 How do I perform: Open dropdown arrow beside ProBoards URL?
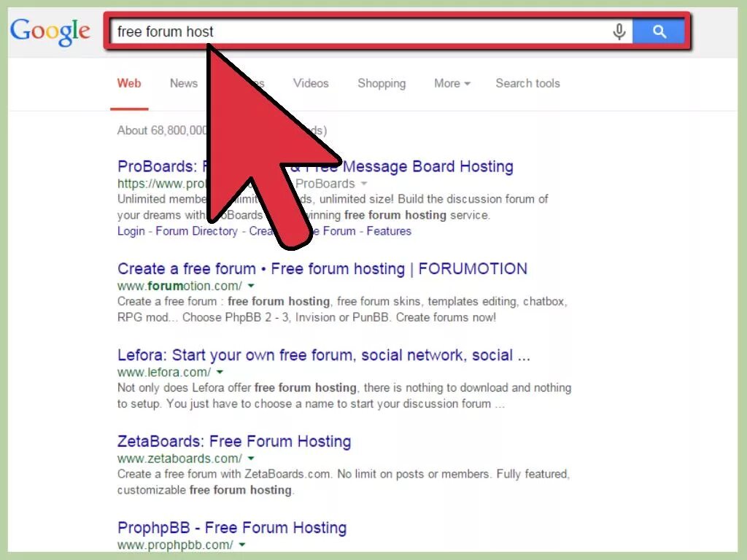pyautogui.click(x=364, y=183)
